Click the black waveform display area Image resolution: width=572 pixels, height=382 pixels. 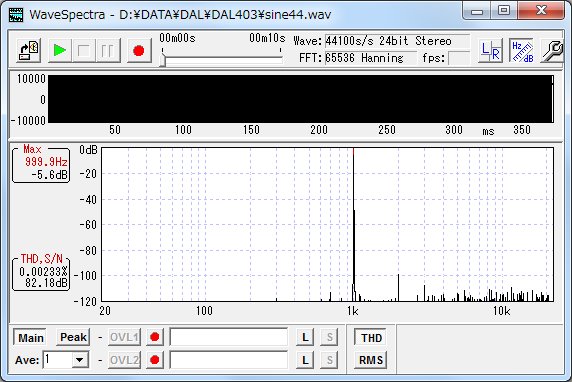point(301,99)
